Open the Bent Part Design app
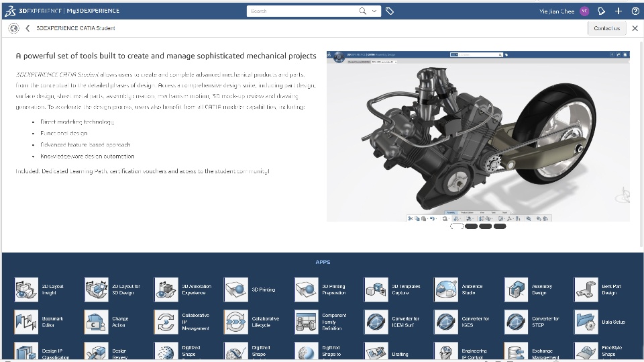This screenshot has width=644, height=362. pyautogui.click(x=586, y=289)
